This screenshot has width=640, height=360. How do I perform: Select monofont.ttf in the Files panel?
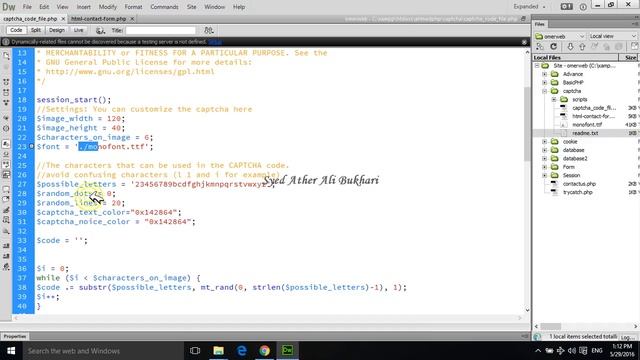587,125
